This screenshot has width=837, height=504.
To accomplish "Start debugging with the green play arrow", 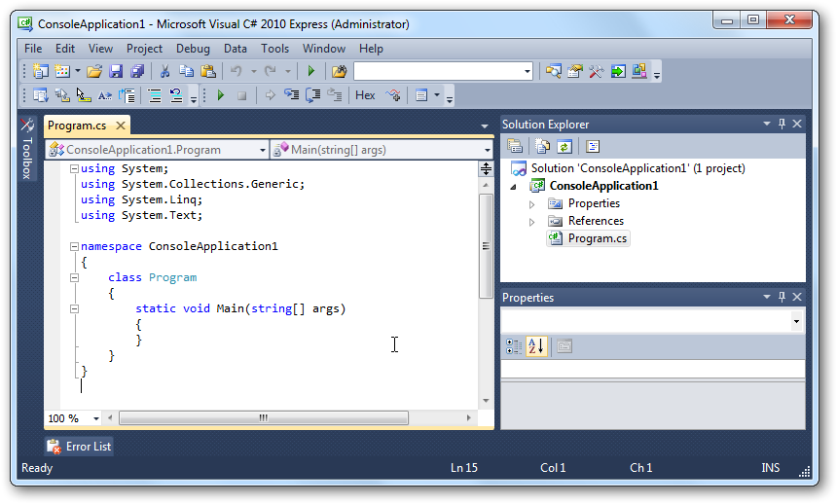I will click(x=310, y=71).
